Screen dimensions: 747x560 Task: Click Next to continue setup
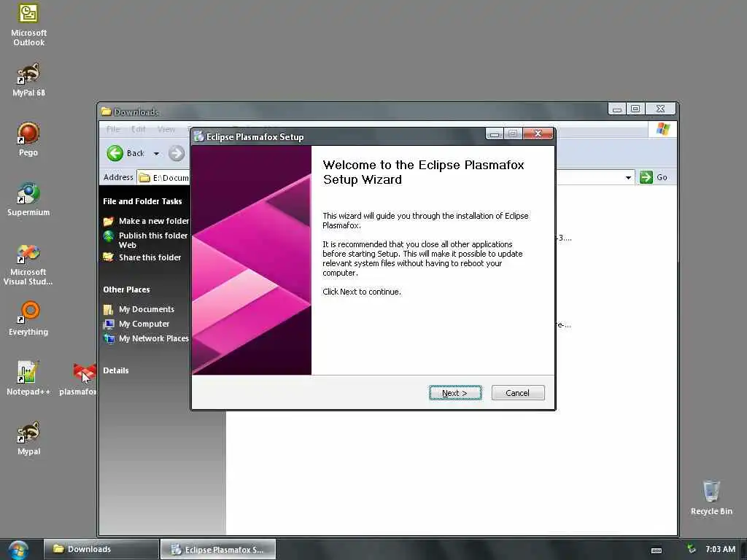[455, 393]
